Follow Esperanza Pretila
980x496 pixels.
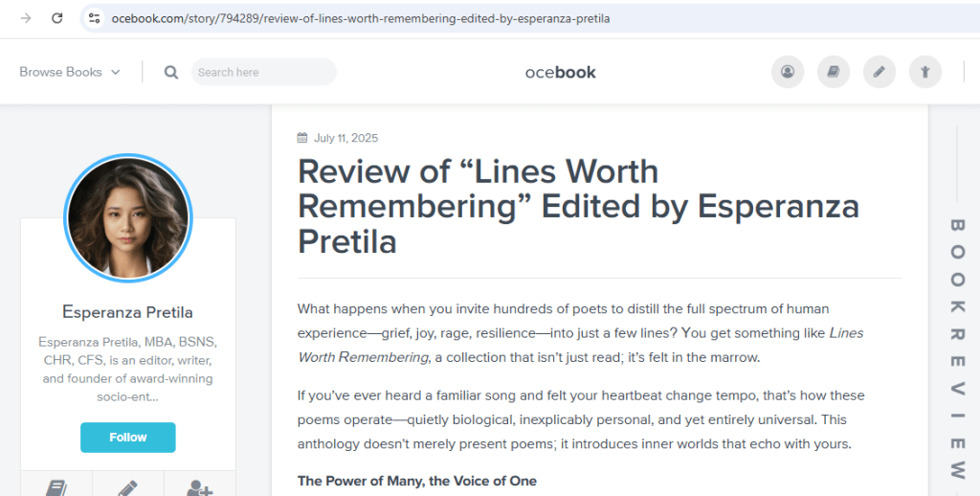(x=128, y=438)
